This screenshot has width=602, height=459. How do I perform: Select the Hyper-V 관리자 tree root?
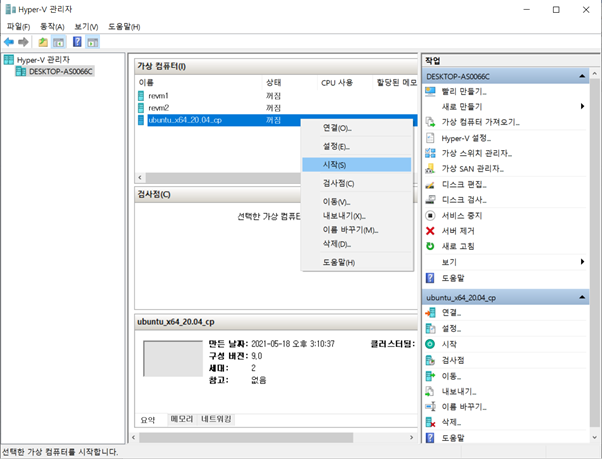[x=37, y=60]
